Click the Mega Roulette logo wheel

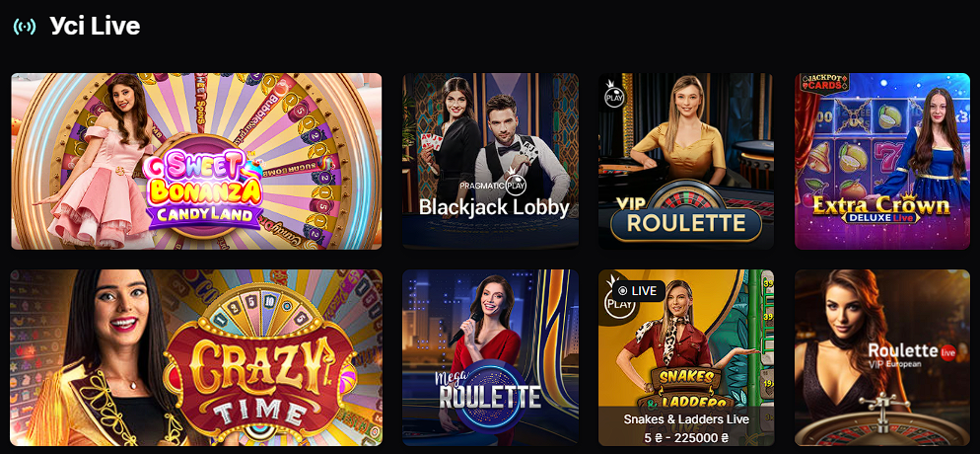(487, 396)
